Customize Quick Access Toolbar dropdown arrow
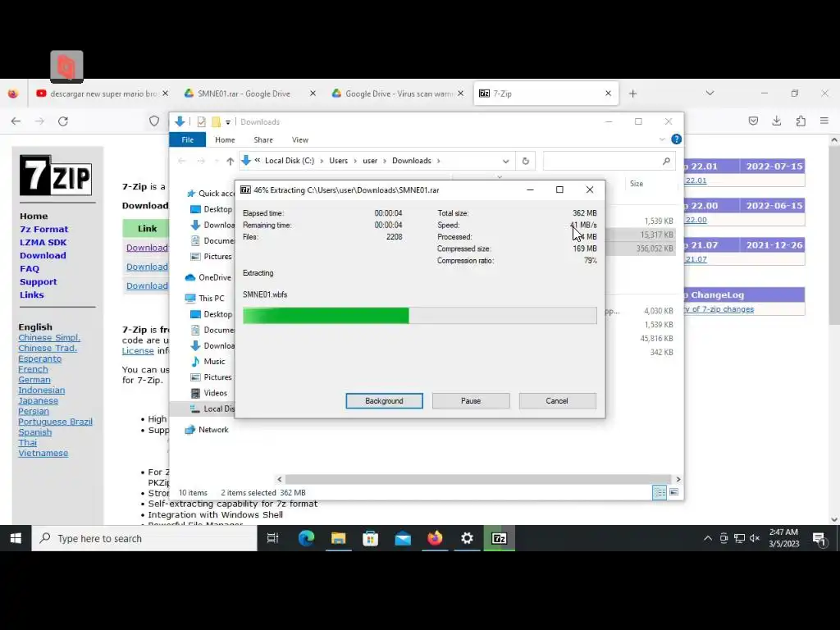Image resolution: width=840 pixels, height=630 pixels. (x=228, y=122)
